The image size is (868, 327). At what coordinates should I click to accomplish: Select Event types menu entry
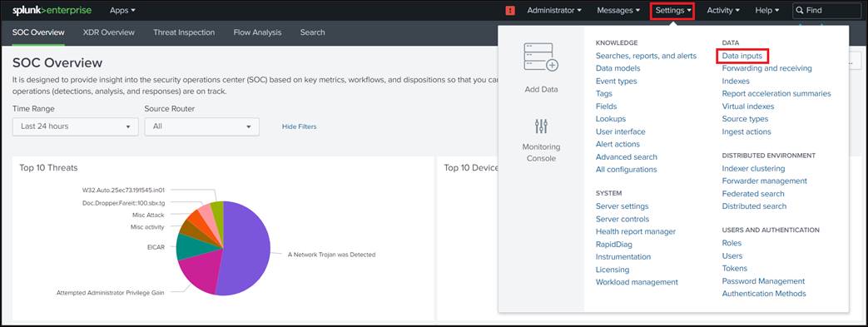pyautogui.click(x=616, y=81)
